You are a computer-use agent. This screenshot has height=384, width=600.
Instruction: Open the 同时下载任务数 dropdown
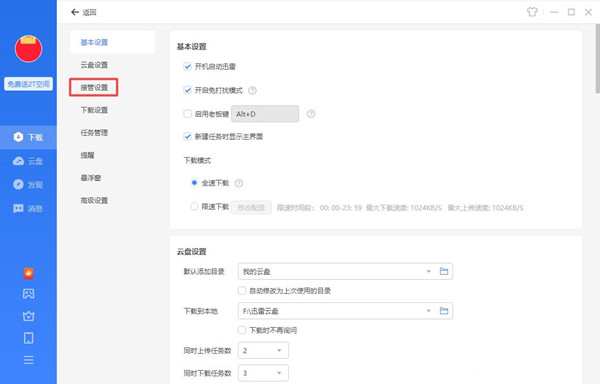click(263, 373)
